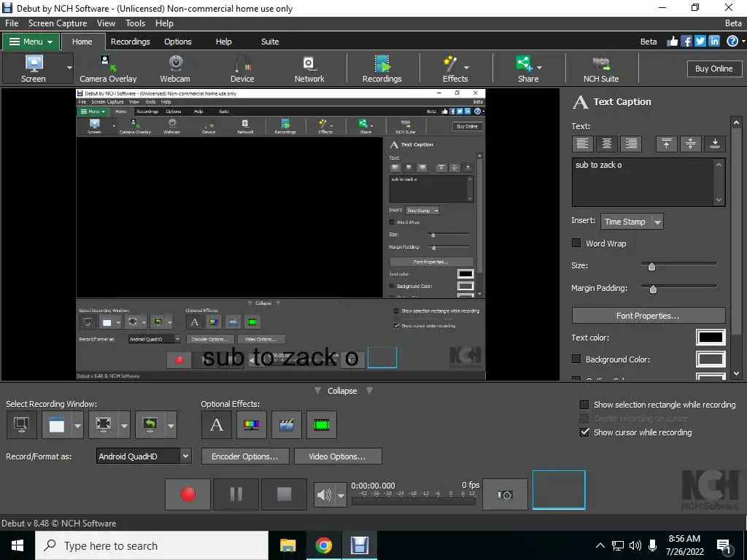Pause the recording

[x=236, y=494]
